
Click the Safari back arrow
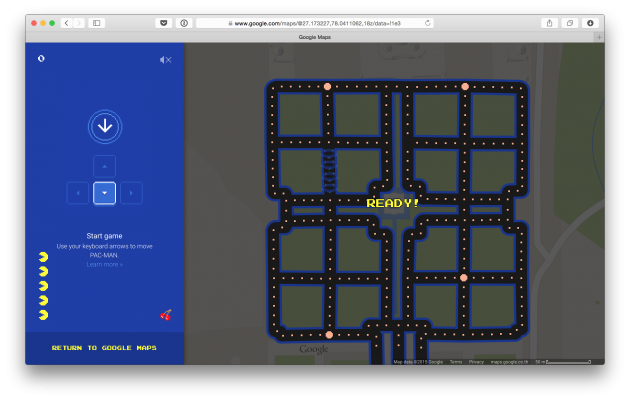[x=66, y=22]
